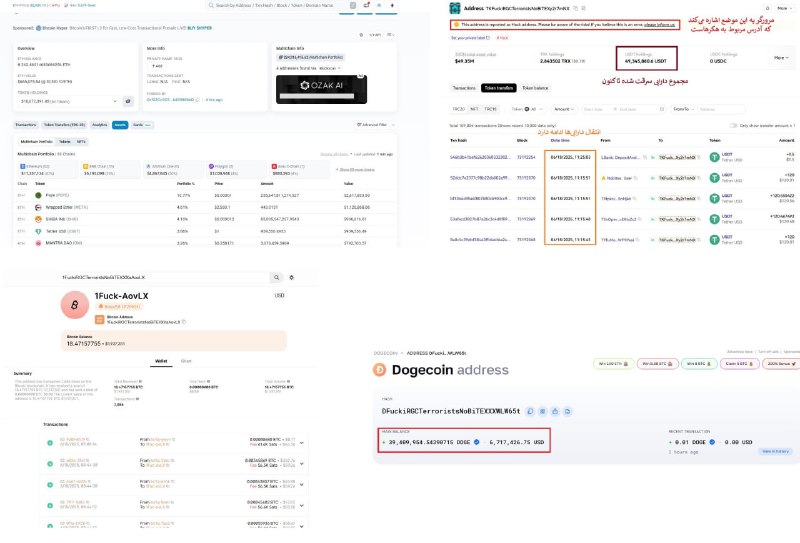Select the NFT filter option in Tronscan

474,109
